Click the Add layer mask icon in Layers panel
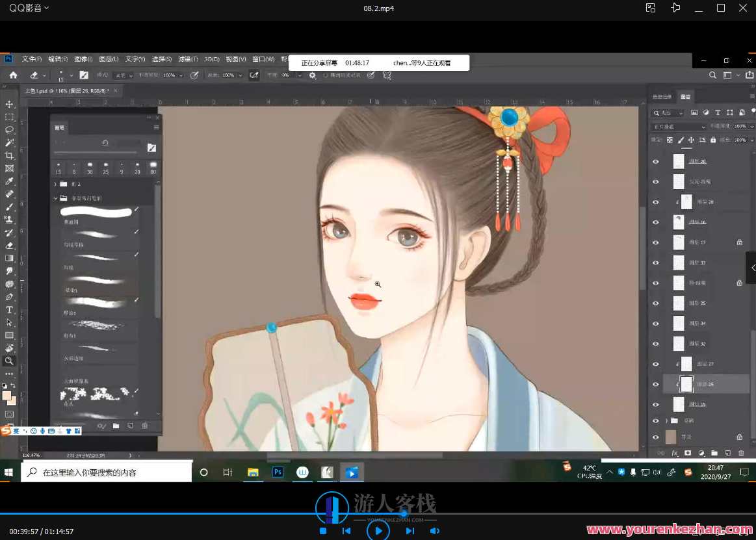 click(688, 453)
